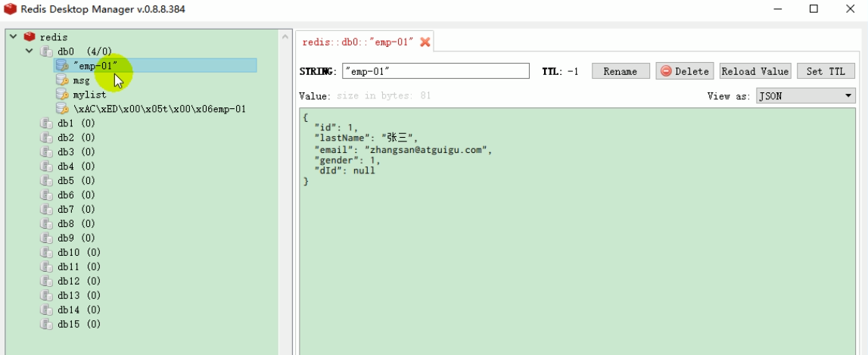Select database db1 (0)
The image size is (868, 355).
[x=76, y=123]
